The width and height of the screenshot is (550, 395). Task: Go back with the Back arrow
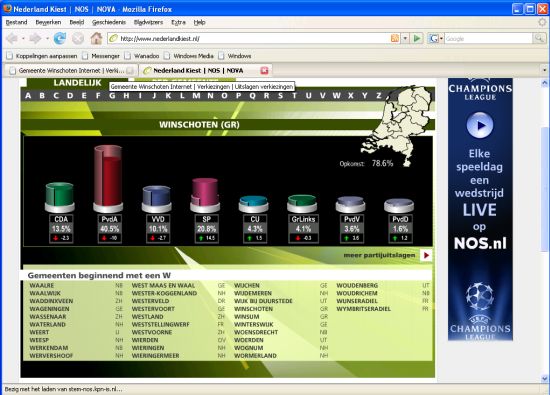point(12,38)
